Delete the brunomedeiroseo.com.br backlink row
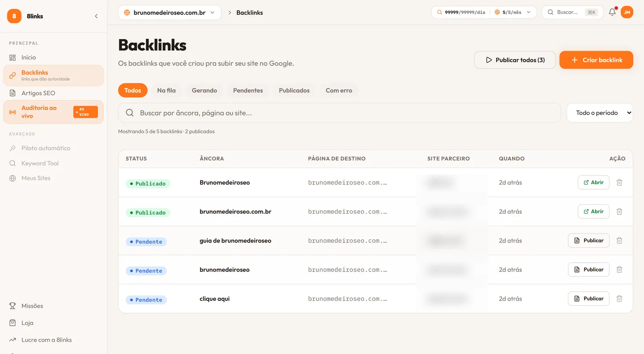This screenshot has width=644, height=354. click(x=620, y=212)
